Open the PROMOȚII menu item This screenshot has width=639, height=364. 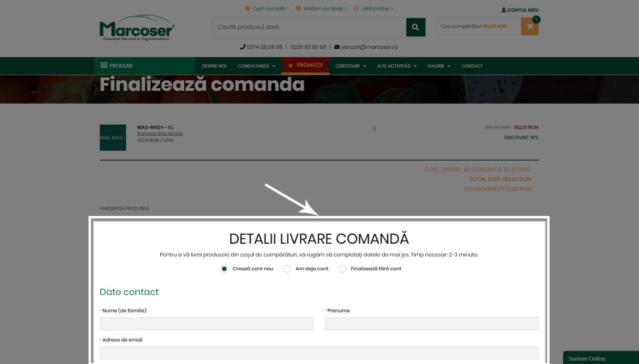tap(306, 65)
